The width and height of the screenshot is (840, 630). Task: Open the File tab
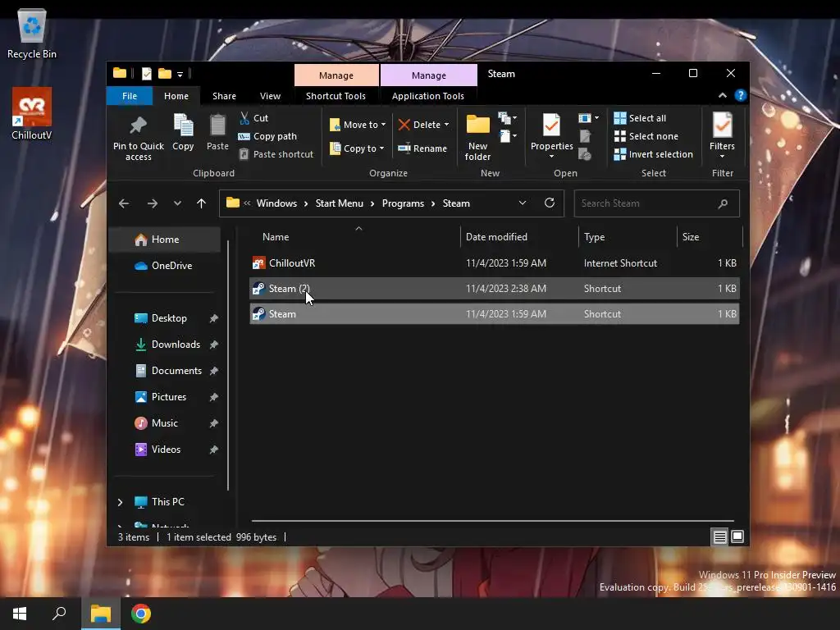pyautogui.click(x=130, y=96)
